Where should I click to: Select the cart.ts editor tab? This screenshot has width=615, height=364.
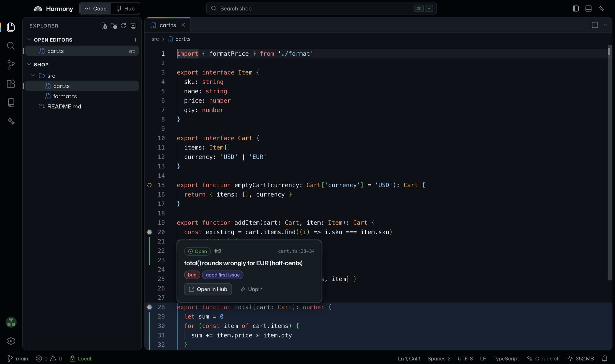(168, 25)
